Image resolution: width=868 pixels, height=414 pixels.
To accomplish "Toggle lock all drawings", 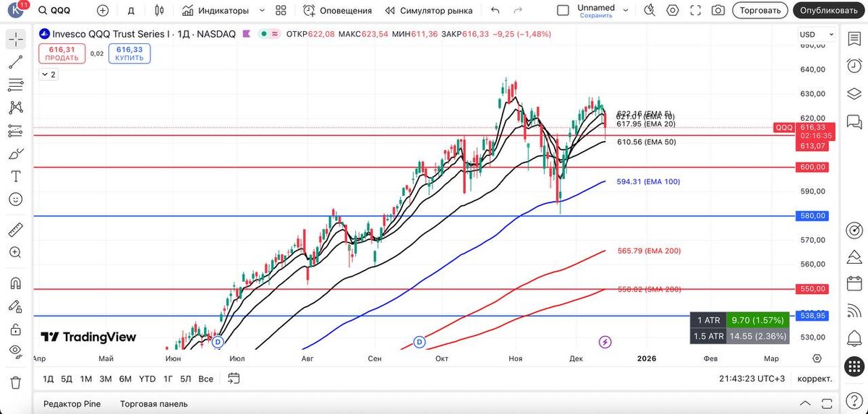I will point(15,329).
